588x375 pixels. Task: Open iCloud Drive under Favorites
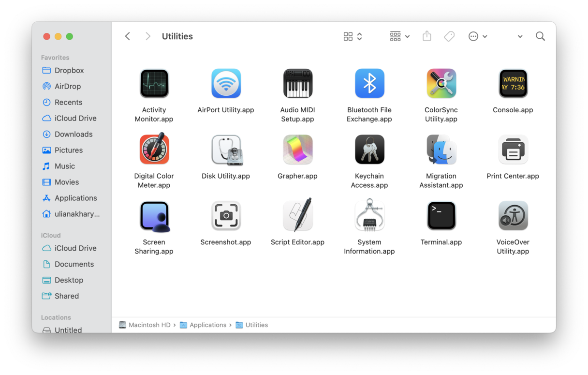click(x=69, y=118)
